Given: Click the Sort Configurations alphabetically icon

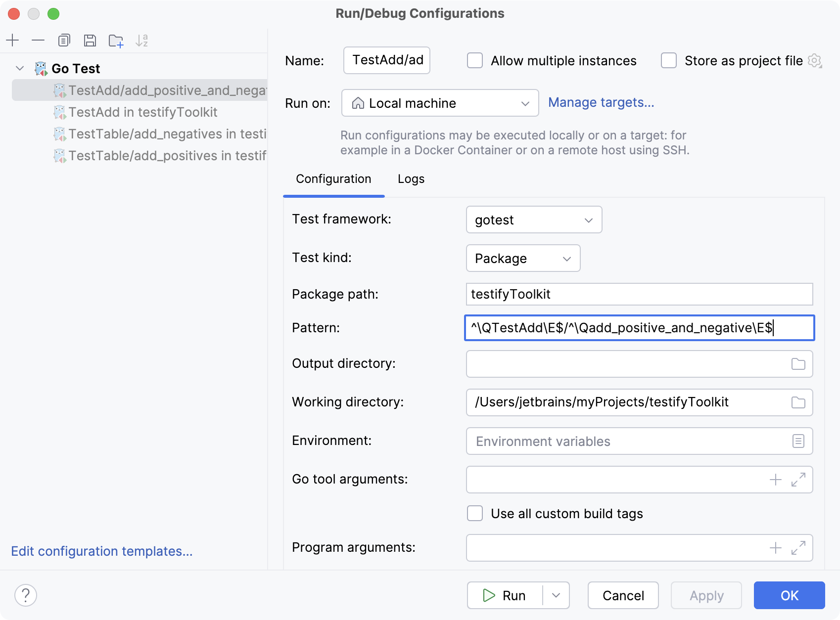Looking at the screenshot, I should coord(141,41).
